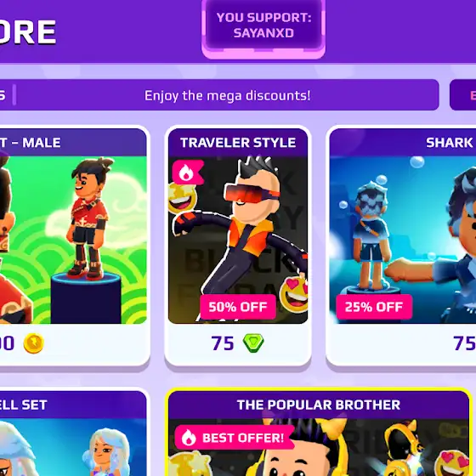Click the 75 gem price on Traveler Style
Image resolution: width=476 pixels, height=476 pixels.
coord(223,343)
